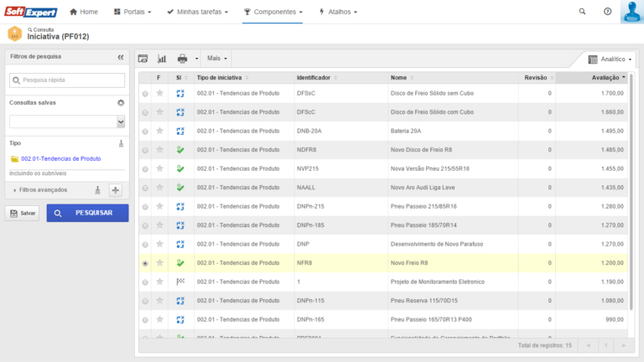Image resolution: width=644 pixels, height=362 pixels.
Task: Open the help question mark icon
Action: 607,12
